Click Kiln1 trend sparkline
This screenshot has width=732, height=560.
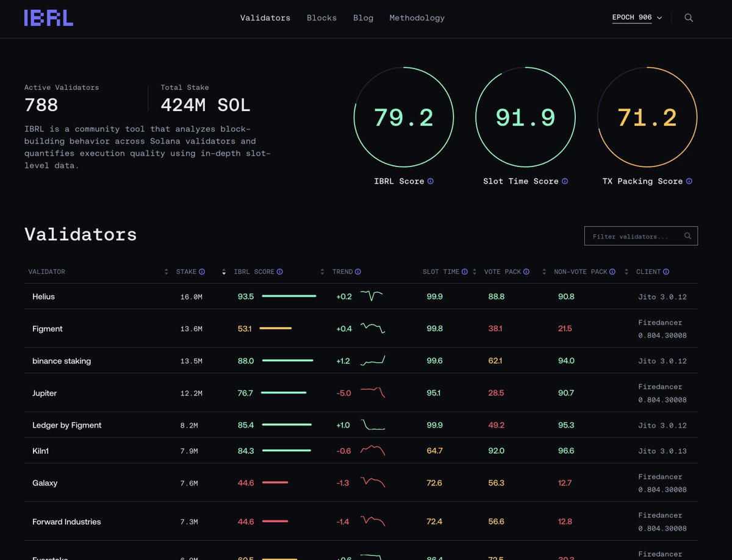[373, 450]
